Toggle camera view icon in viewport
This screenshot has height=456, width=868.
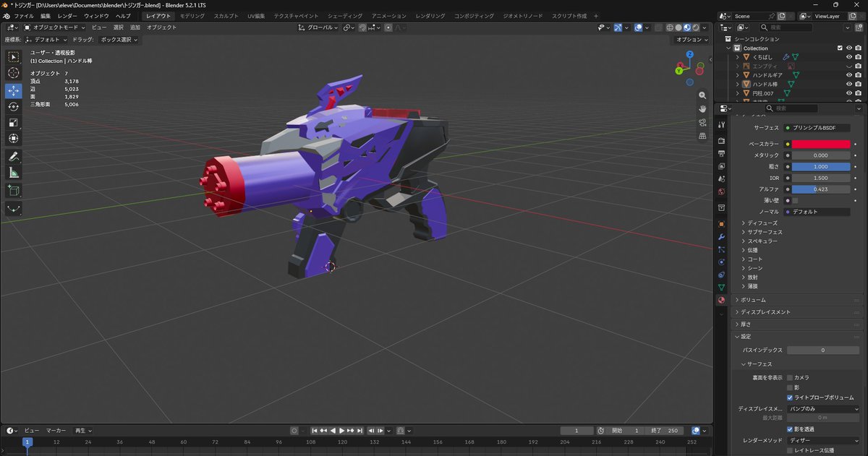point(702,122)
